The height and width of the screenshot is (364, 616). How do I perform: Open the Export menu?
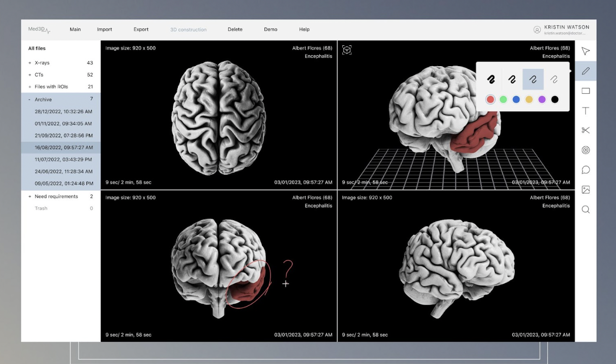point(141,29)
